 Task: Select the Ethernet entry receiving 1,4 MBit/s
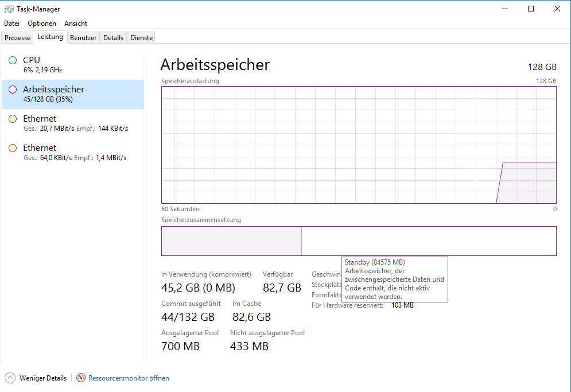[73, 153]
